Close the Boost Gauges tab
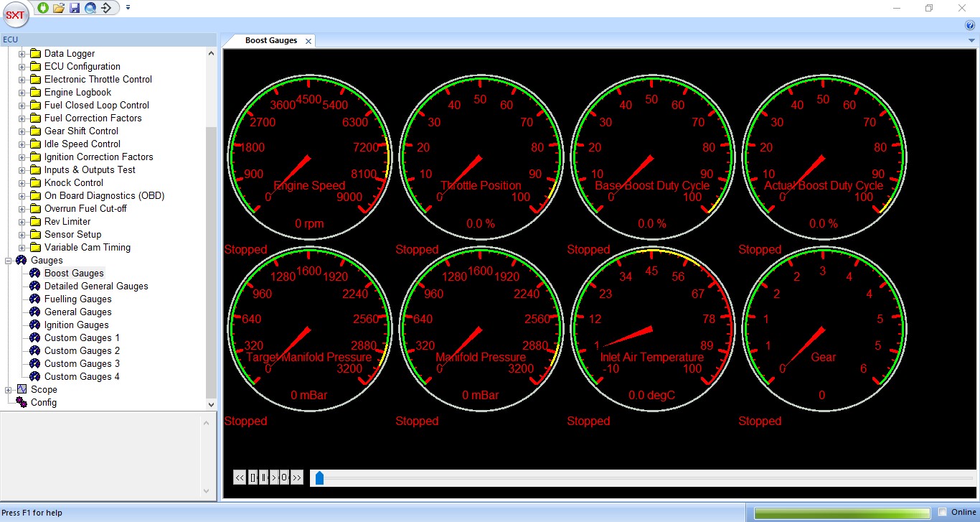 (x=308, y=42)
